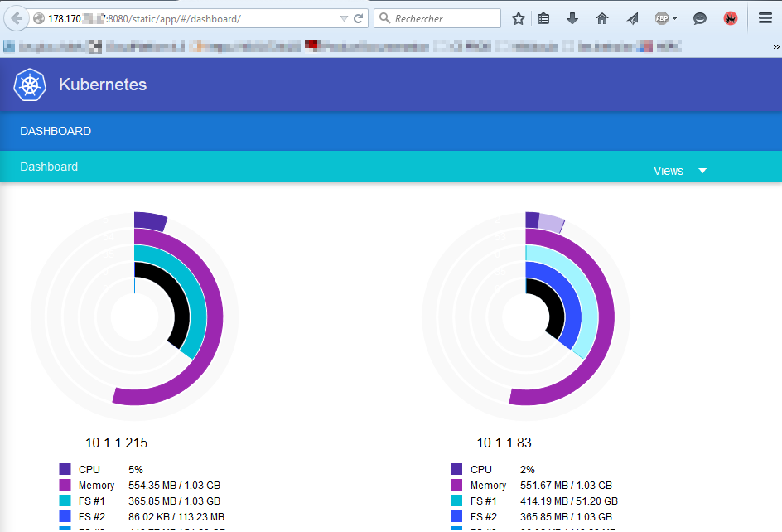The image size is (782, 532).
Task: Open the Views dropdown
Action: pyautogui.click(x=679, y=171)
